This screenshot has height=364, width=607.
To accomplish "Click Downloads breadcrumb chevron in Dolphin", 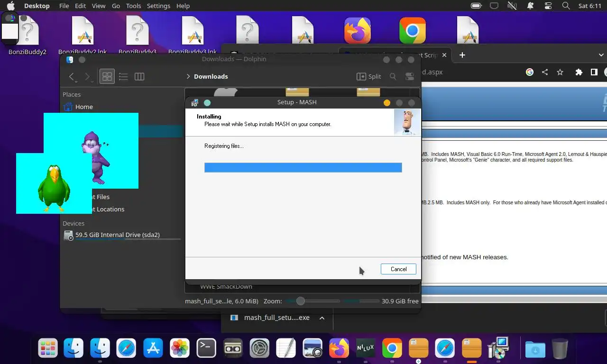I will tap(188, 76).
